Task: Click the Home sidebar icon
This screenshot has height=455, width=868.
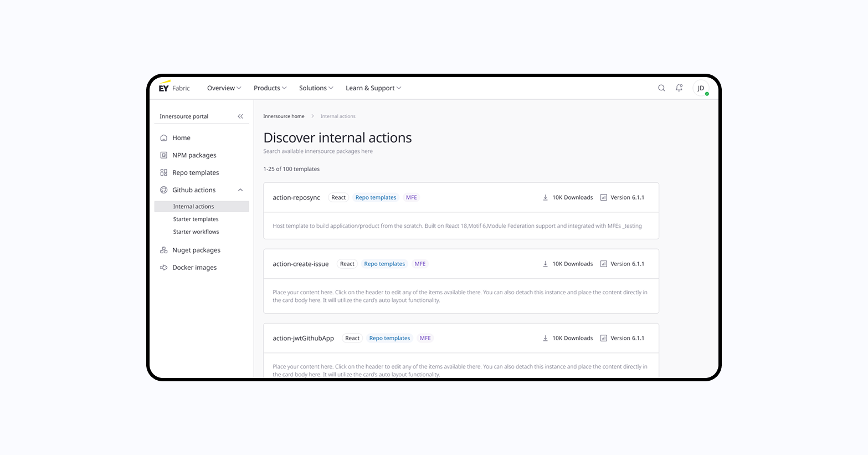Action: pyautogui.click(x=164, y=138)
